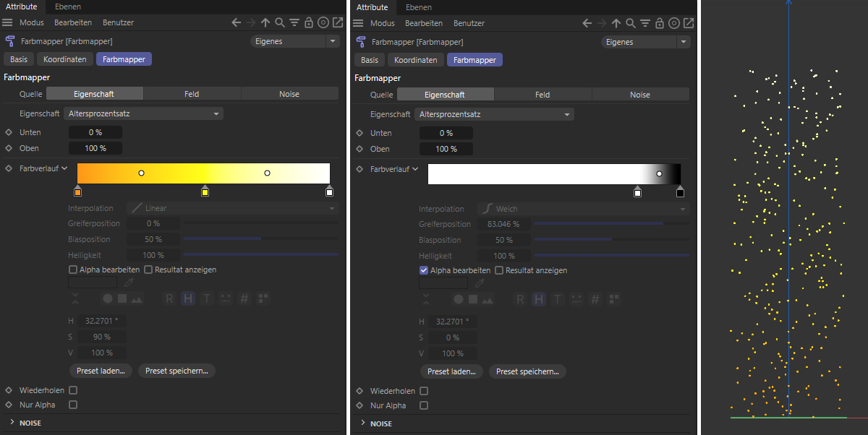
Task: Expand NOISE section in right panel
Action: click(363, 423)
